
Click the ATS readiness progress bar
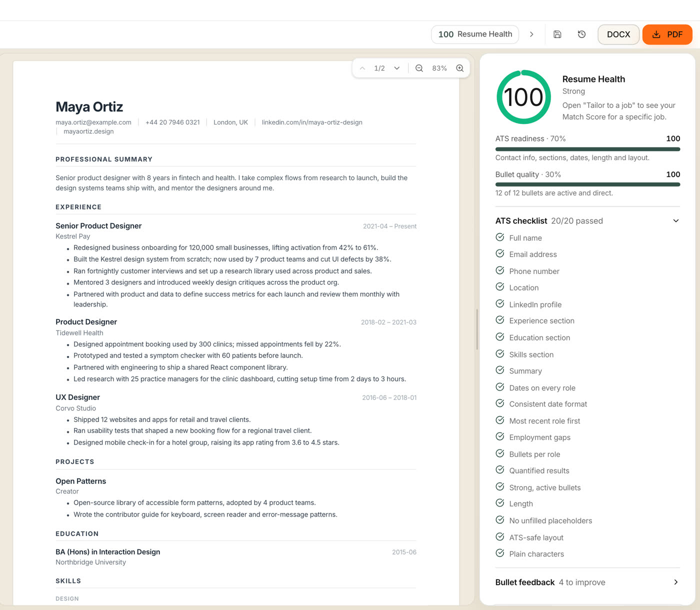[587, 149]
